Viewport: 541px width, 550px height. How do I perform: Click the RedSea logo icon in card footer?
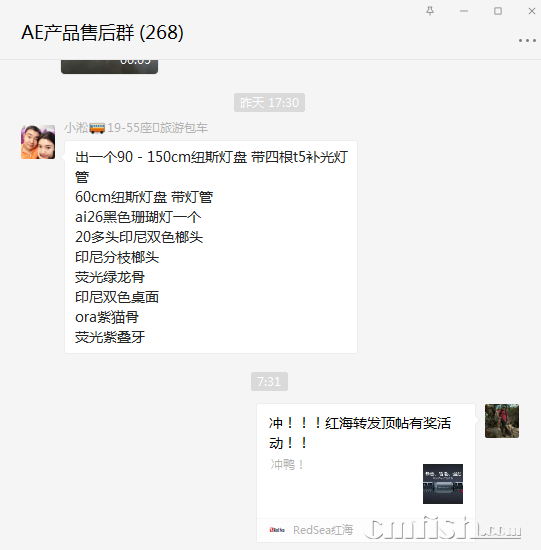click(277, 530)
